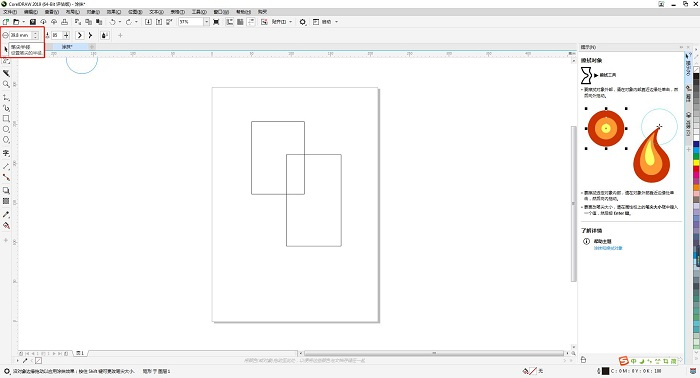Pick the yellow swatch in palette
The height and width of the screenshot is (378, 700).
[696, 163]
